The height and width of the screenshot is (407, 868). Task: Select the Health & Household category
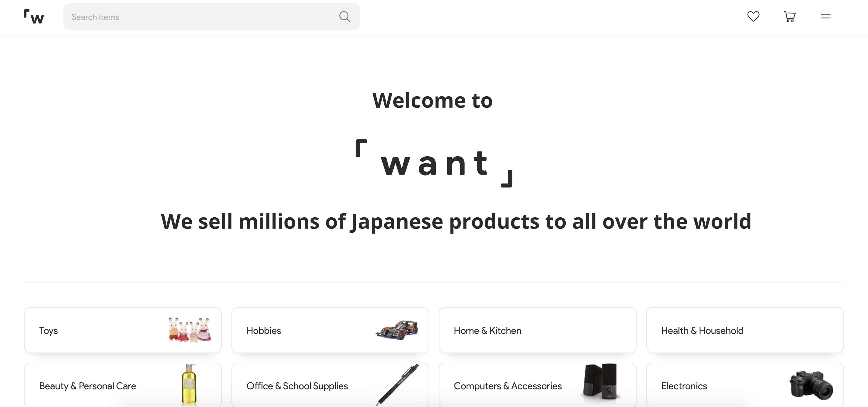click(745, 330)
